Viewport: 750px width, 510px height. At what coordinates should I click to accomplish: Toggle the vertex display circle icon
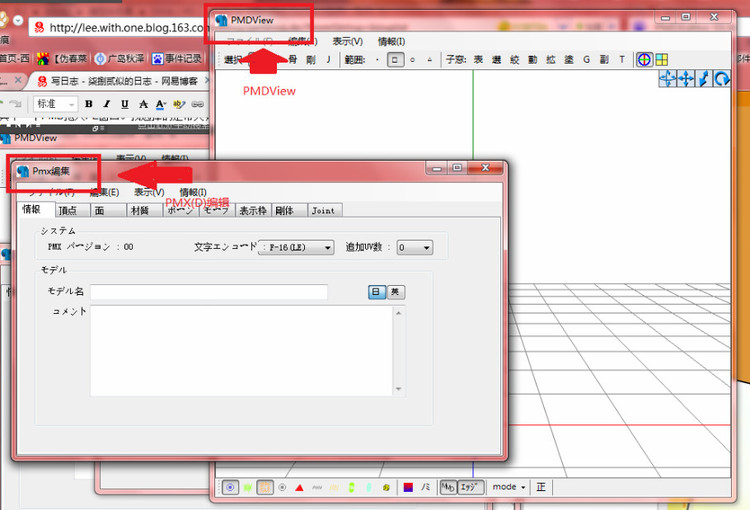click(230, 488)
